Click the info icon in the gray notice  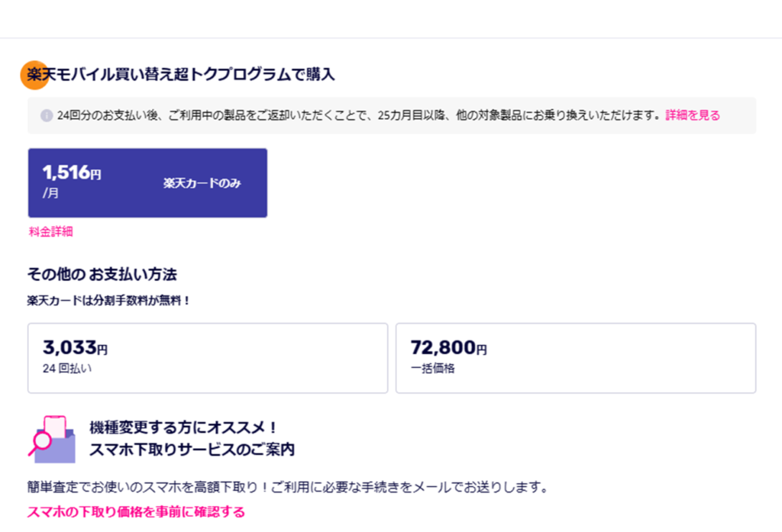tap(47, 116)
